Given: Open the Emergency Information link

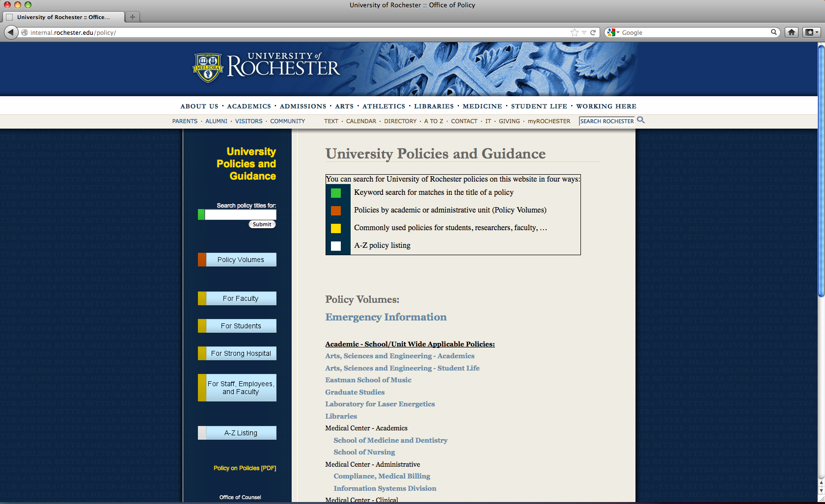Looking at the screenshot, I should tap(385, 317).
